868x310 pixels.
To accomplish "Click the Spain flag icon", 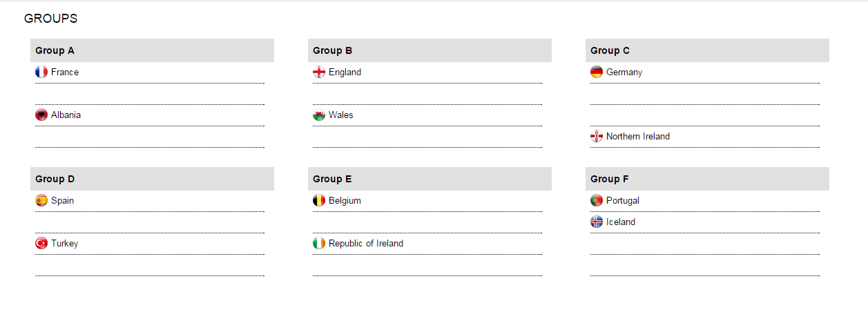I will 41,200.
